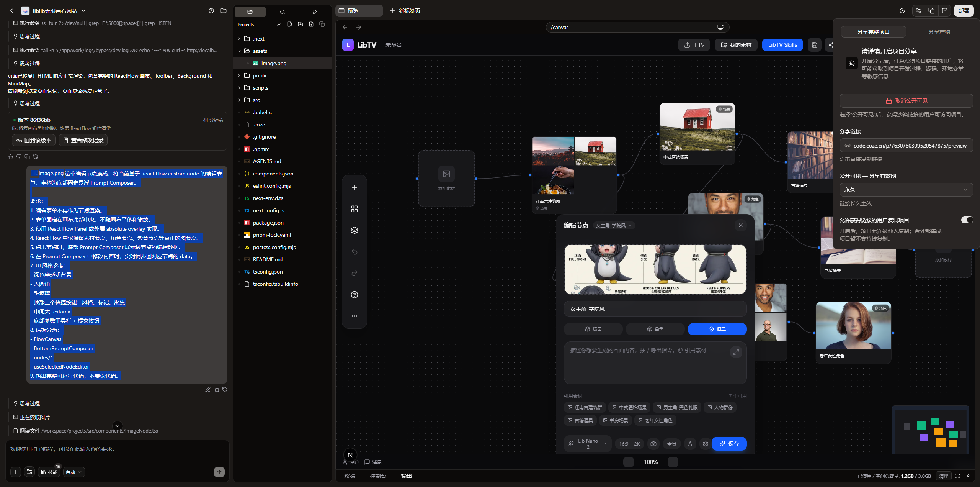
Task: Click the dark mode moon icon
Action: coord(902,11)
